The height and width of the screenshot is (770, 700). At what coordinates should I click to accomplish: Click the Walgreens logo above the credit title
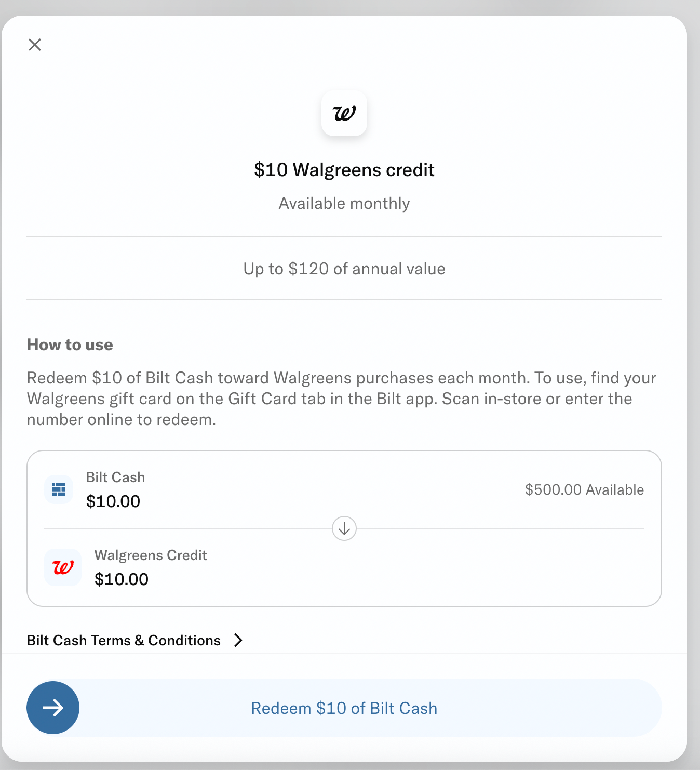click(344, 113)
